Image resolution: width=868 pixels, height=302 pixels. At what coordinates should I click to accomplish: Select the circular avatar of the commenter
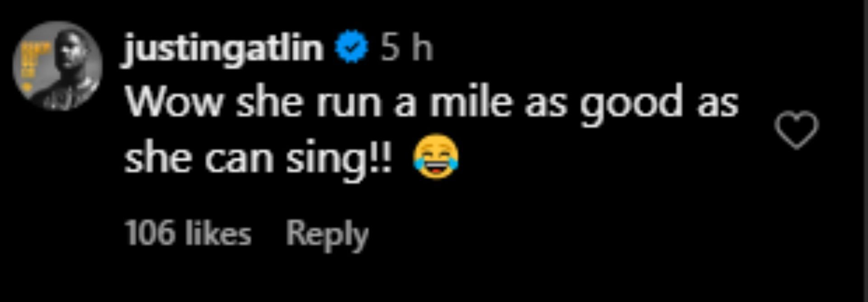[x=57, y=66]
